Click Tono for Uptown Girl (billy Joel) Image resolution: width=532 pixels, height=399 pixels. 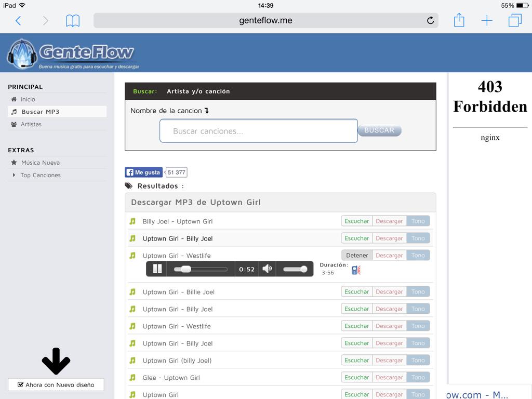click(x=418, y=361)
